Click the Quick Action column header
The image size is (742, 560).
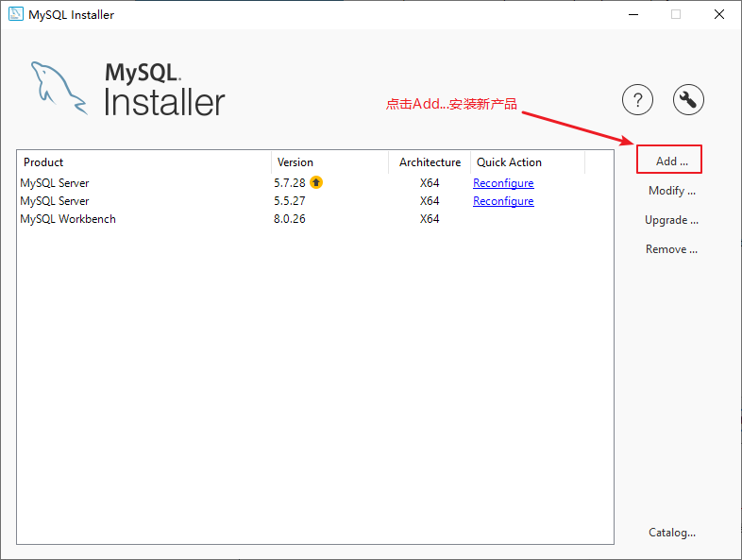click(528, 162)
